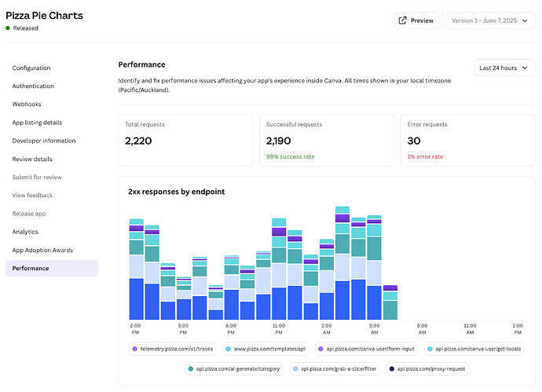The width and height of the screenshot is (542, 392).
Task: Click the 2xx responses by endpoint heading
Action: (176, 192)
